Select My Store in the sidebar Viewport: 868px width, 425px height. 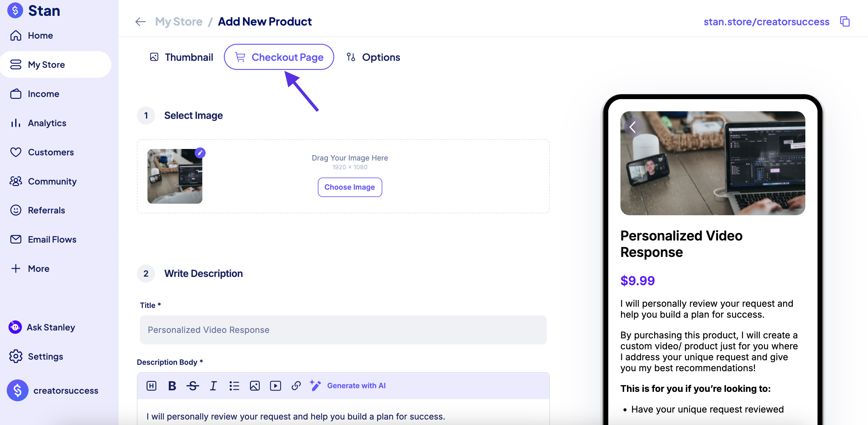point(56,64)
